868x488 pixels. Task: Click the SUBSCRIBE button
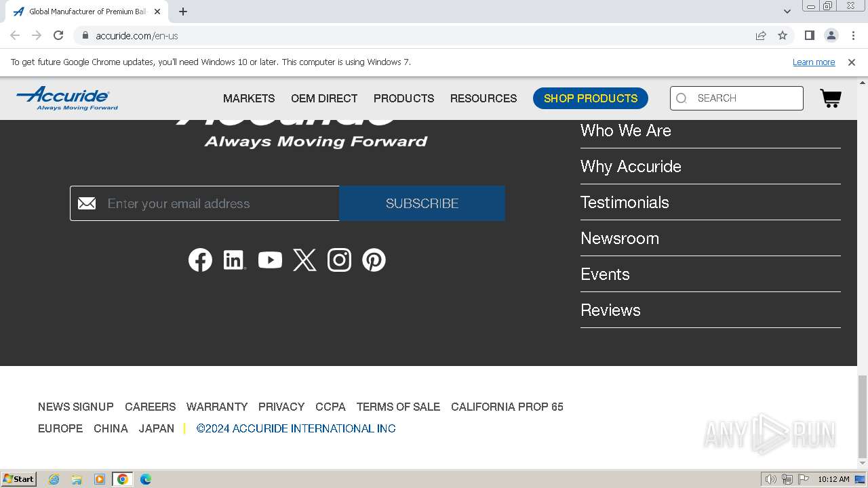coord(422,203)
